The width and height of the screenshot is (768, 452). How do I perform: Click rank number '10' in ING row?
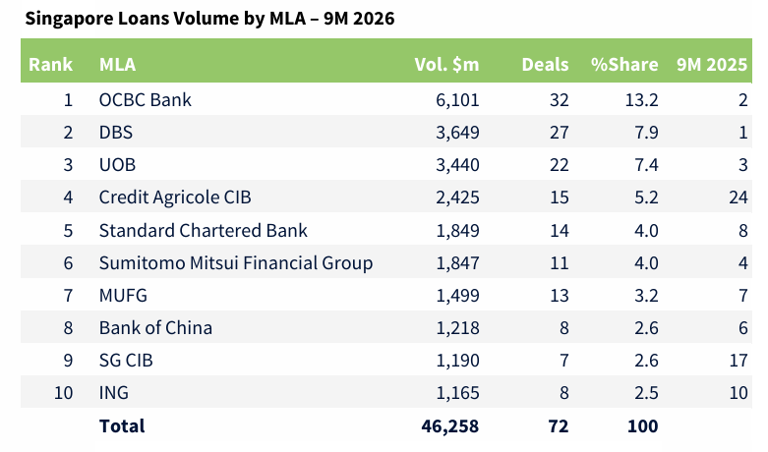click(63, 392)
